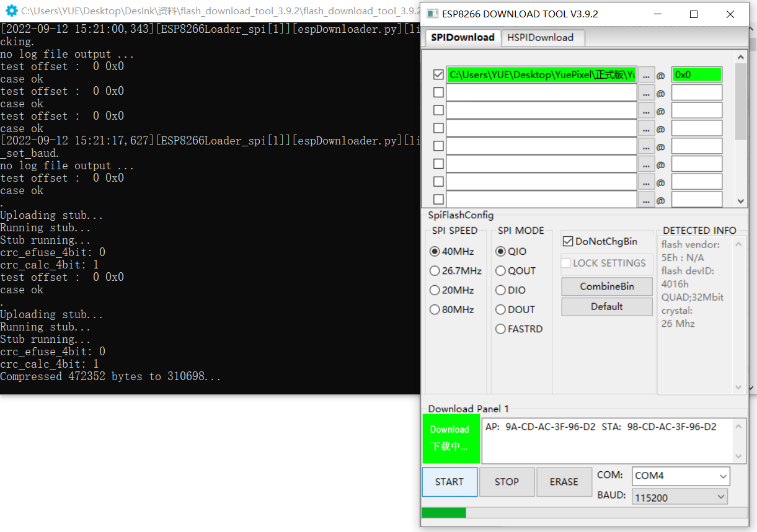Click the second row ellipsis browse button
The image size is (757, 532).
coord(646,93)
